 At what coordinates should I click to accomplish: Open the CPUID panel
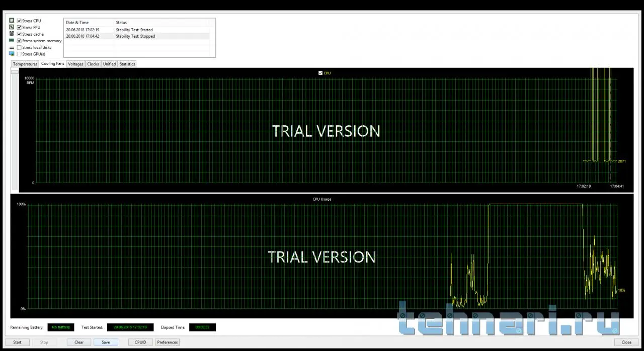140,342
